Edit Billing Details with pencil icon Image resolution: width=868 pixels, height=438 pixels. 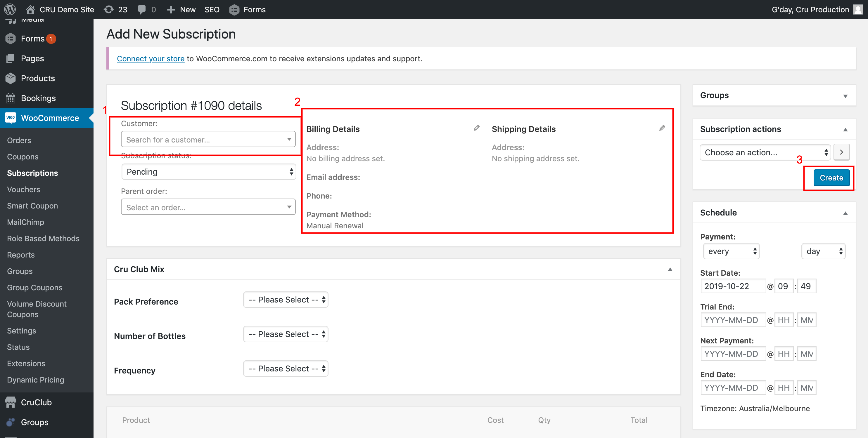pyautogui.click(x=476, y=128)
